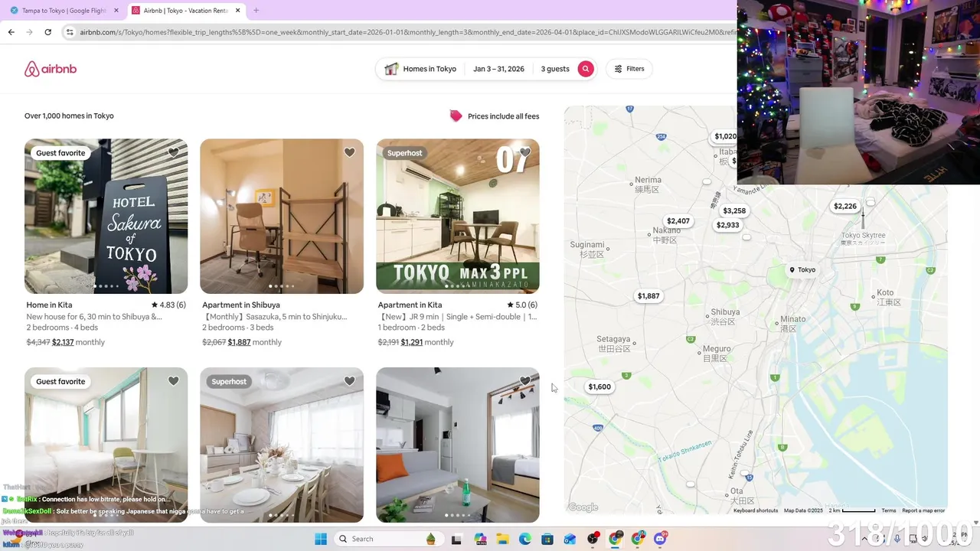
Task: Click the Superhost badge on Apartment in Kita
Action: (404, 152)
